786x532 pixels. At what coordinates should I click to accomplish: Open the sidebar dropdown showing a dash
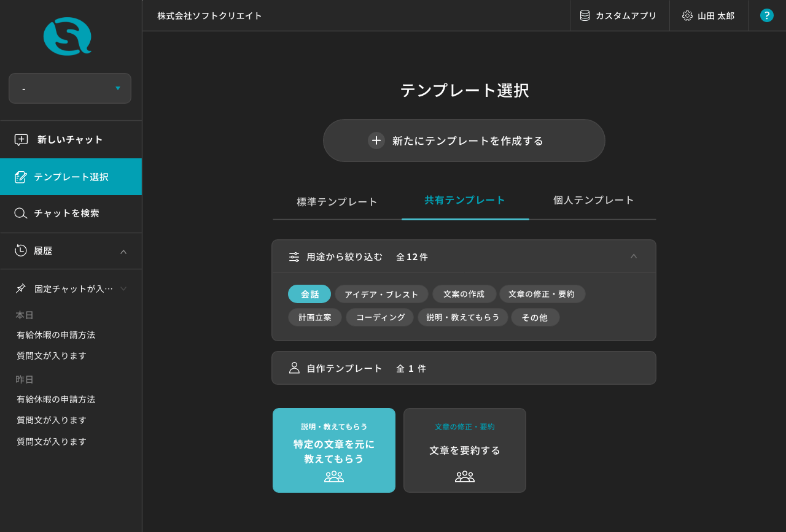70,88
